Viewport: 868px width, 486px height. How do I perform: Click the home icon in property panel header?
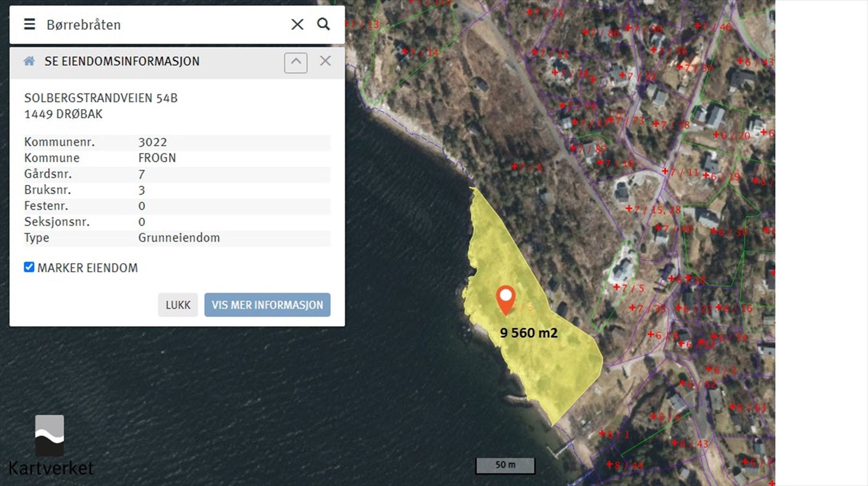tap(29, 61)
